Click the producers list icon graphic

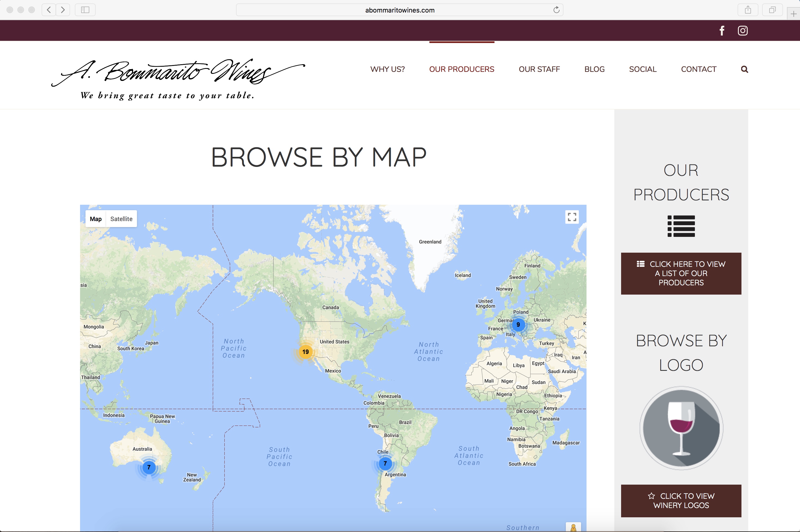pos(681,226)
